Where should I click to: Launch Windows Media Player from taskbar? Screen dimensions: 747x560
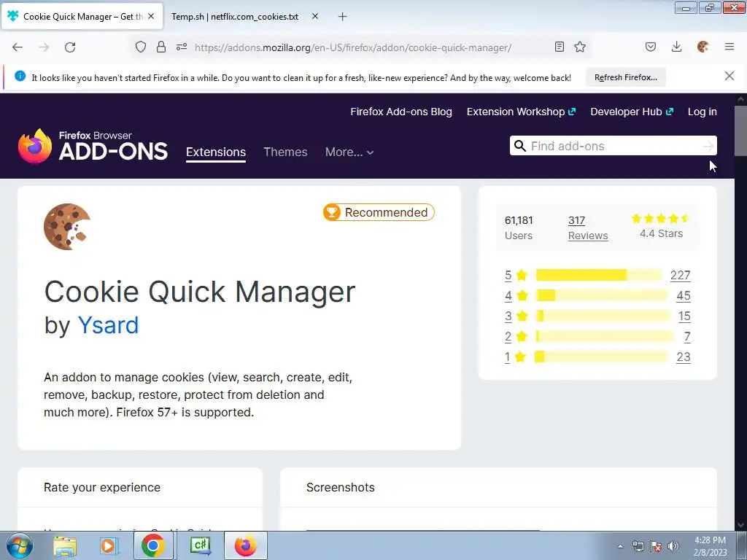pyautogui.click(x=108, y=546)
